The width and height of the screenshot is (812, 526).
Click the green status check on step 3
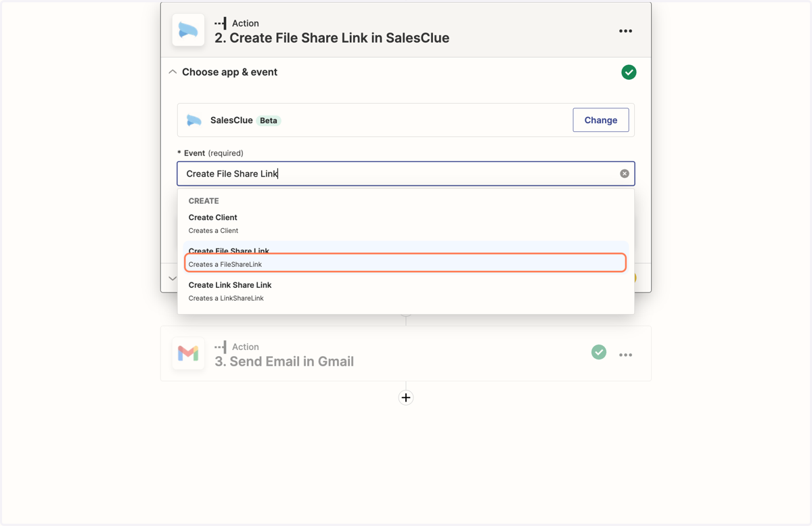pyautogui.click(x=599, y=352)
